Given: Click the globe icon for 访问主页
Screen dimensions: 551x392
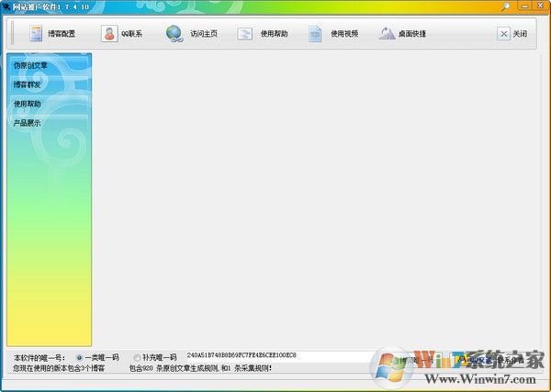Looking at the screenshot, I should pyautogui.click(x=174, y=34).
